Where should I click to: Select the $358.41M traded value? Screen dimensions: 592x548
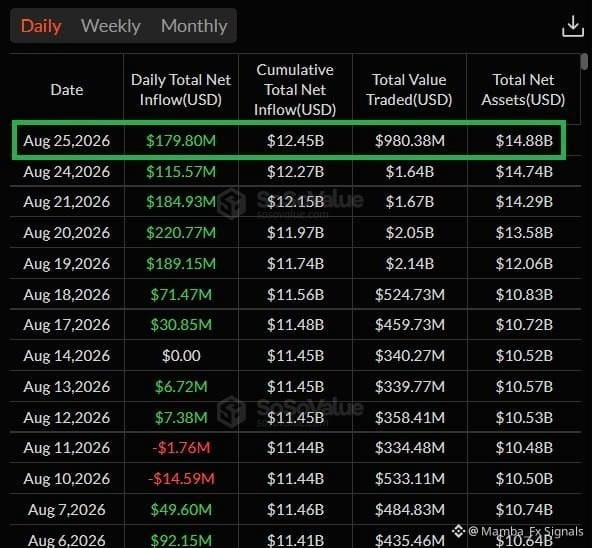point(410,418)
